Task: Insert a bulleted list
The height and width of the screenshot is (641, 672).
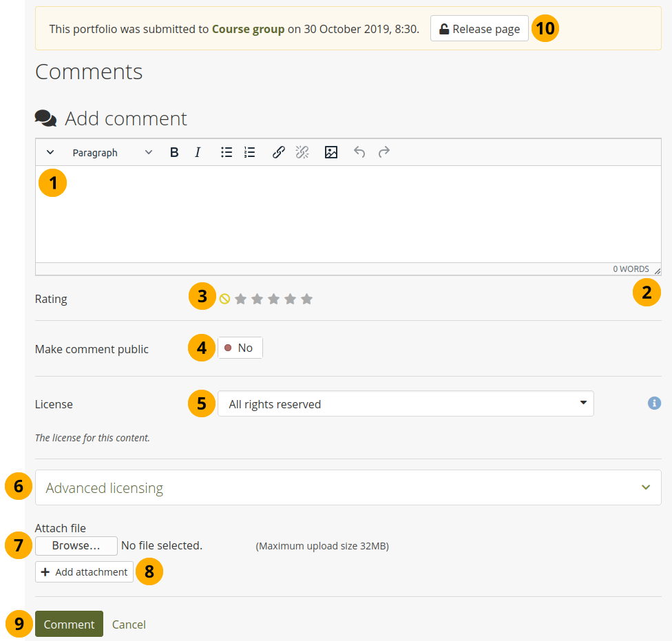Action: pos(227,153)
